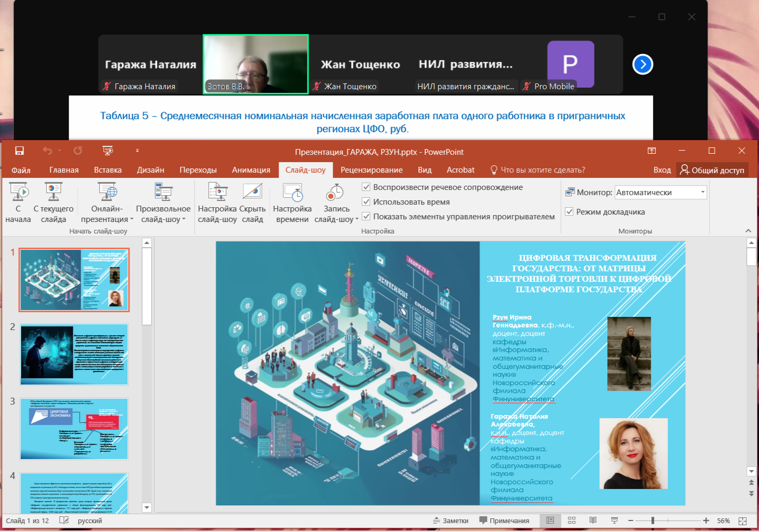Start slideshow from current slide (С текущего слайда)
Viewport: 759px width, 532px height.
point(54,203)
